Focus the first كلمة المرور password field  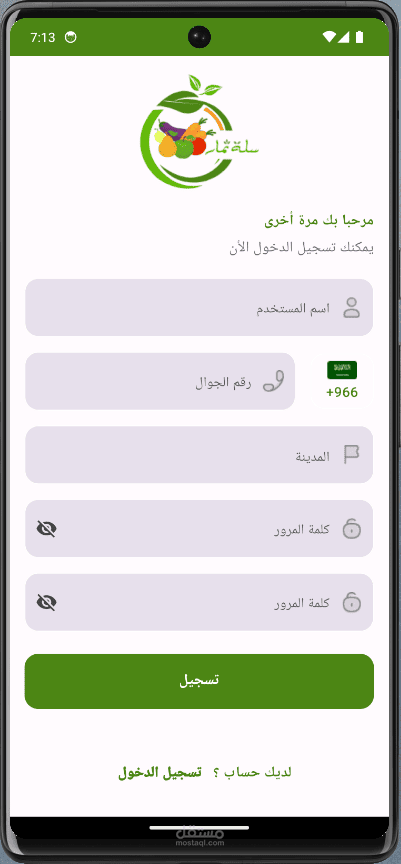(x=199, y=528)
